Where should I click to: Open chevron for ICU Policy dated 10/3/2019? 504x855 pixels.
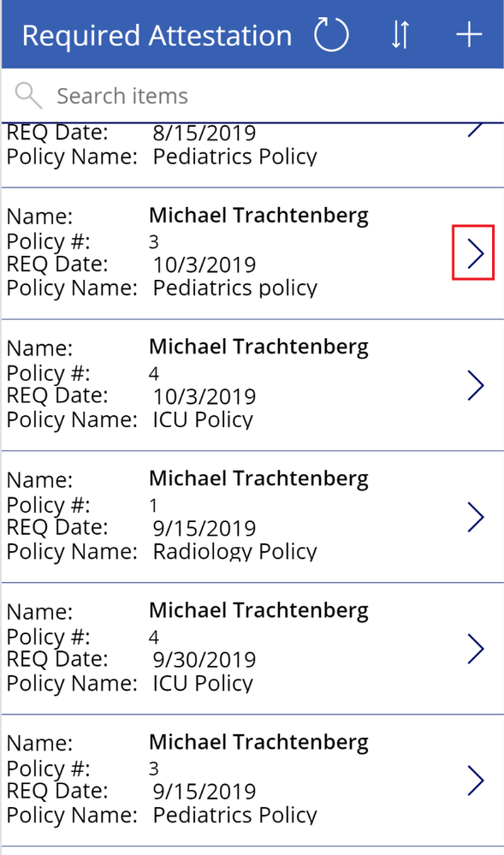[476, 385]
